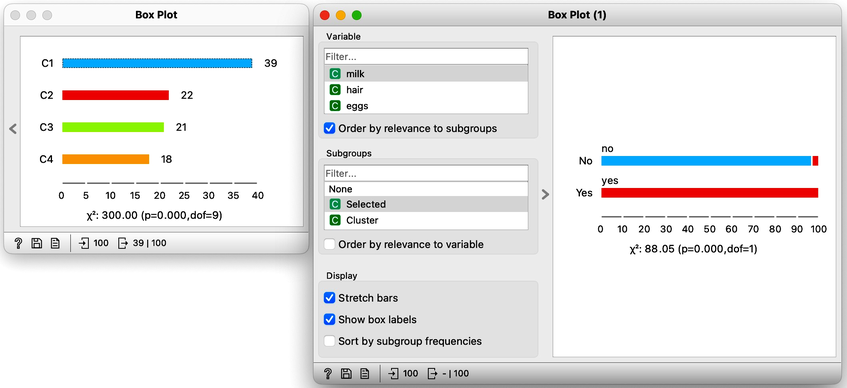
Task: Select the blue C1 bar
Action: [x=157, y=63]
